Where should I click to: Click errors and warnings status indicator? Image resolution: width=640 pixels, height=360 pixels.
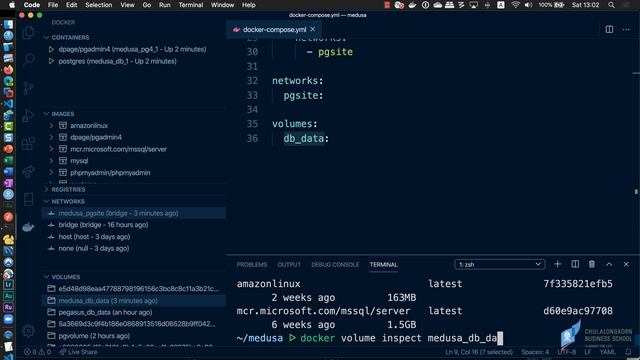point(38,352)
